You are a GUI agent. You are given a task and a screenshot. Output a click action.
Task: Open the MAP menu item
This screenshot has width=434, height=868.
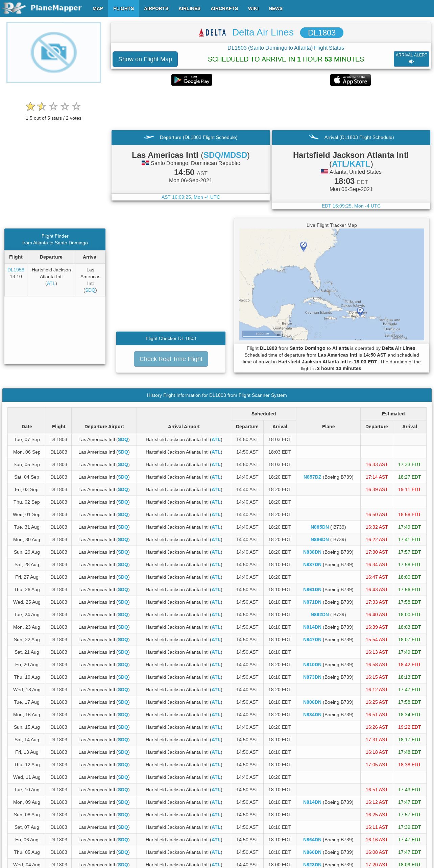point(98,8)
